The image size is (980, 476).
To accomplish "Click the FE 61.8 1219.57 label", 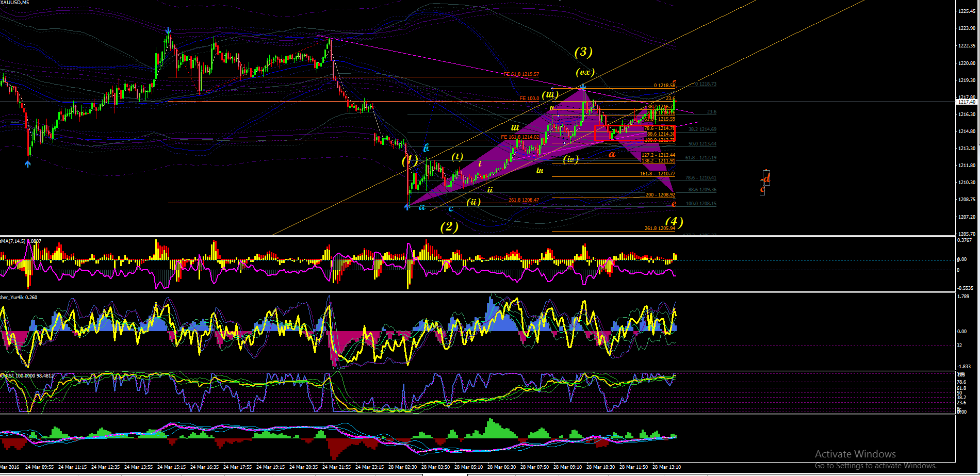I will coord(521,74).
